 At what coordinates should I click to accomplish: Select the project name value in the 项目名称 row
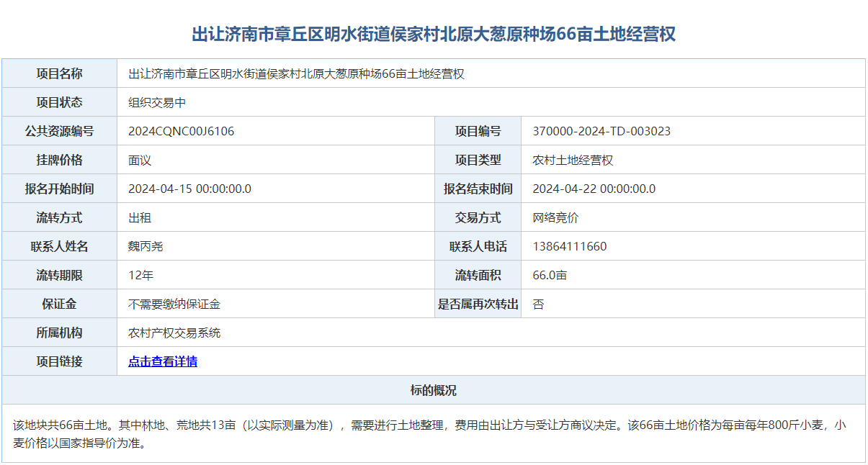point(297,73)
